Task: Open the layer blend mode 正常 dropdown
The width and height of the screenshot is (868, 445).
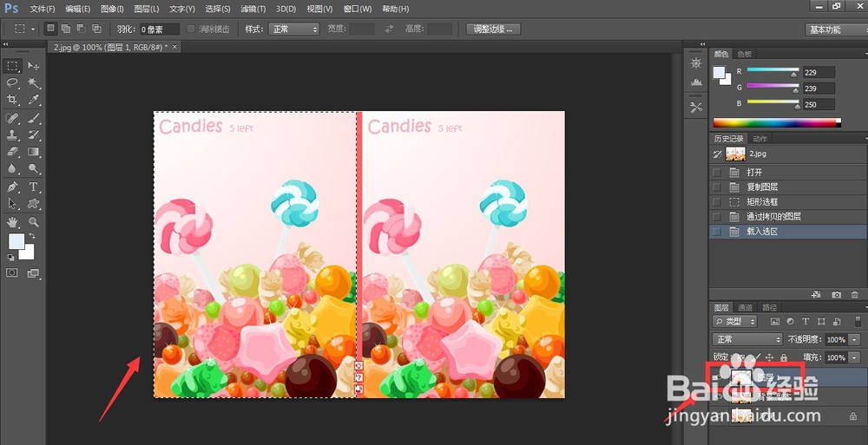Action: 746,339
